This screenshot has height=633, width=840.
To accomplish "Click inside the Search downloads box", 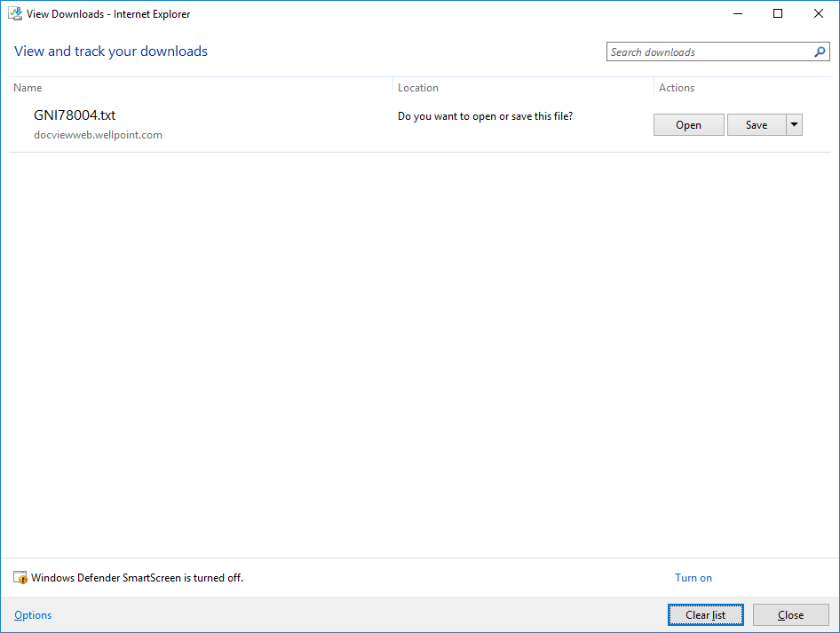I will tap(701, 51).
